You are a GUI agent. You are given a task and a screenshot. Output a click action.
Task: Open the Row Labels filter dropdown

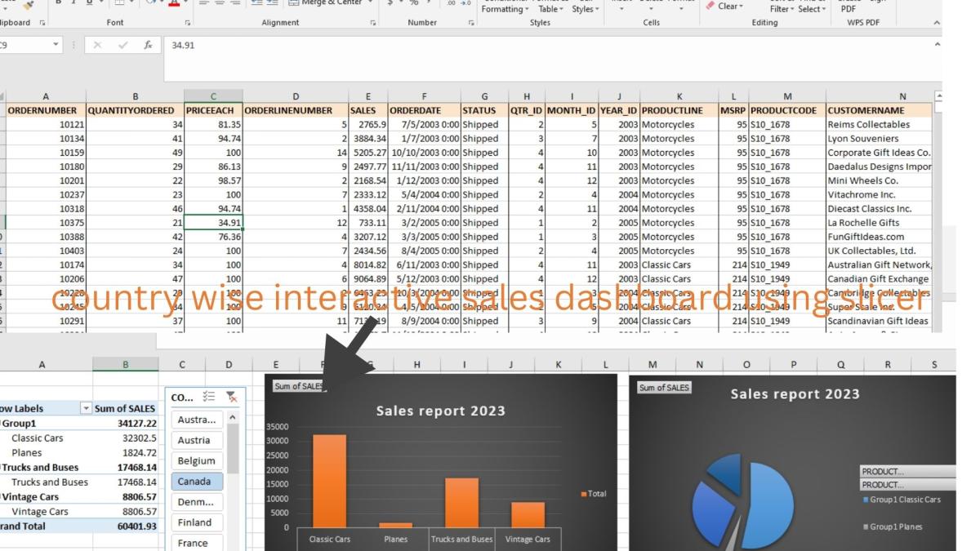tap(86, 408)
